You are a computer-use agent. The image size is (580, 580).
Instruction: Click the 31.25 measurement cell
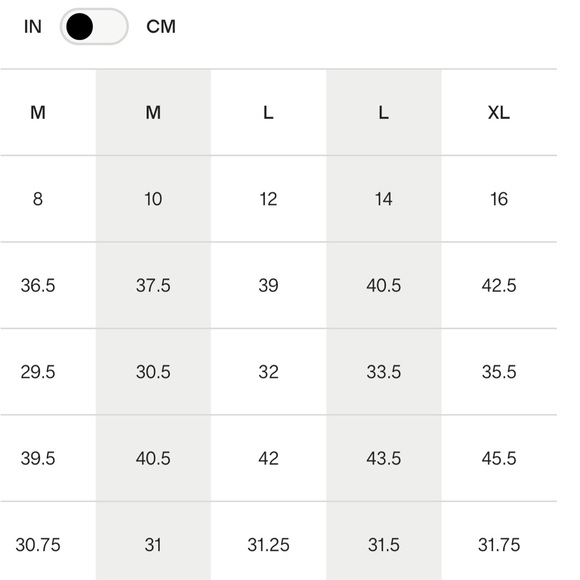[269, 544]
